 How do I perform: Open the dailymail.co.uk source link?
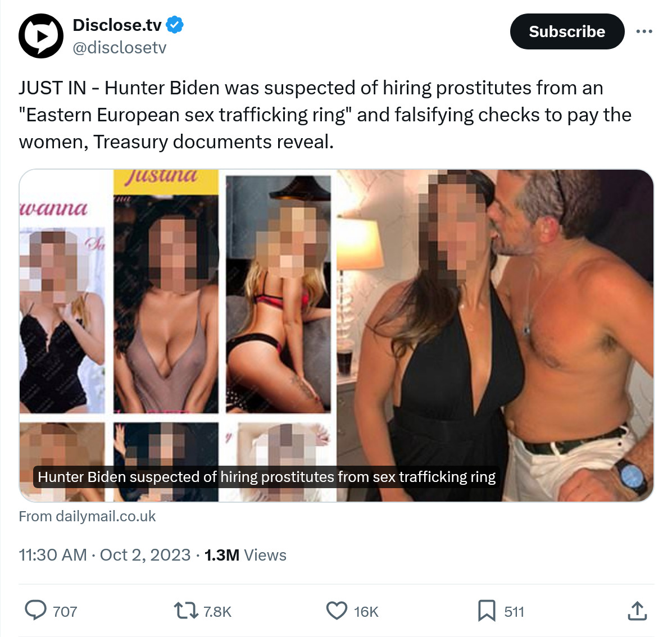[87, 516]
